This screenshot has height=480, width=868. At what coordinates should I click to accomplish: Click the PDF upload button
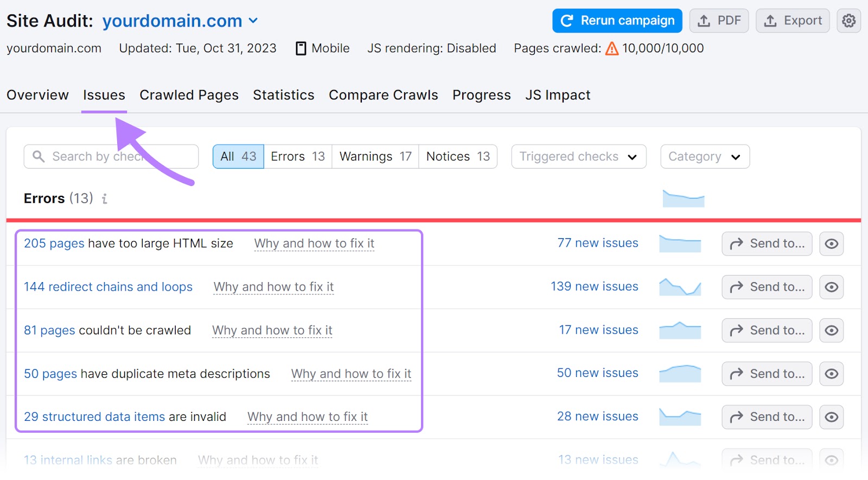pos(719,21)
